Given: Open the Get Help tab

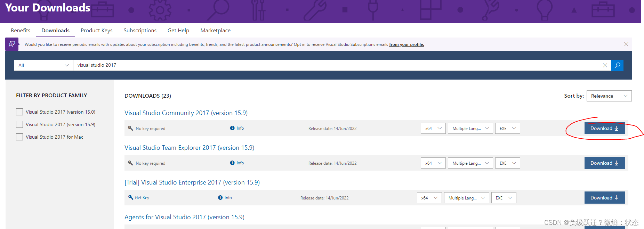Looking at the screenshot, I should 178,31.
